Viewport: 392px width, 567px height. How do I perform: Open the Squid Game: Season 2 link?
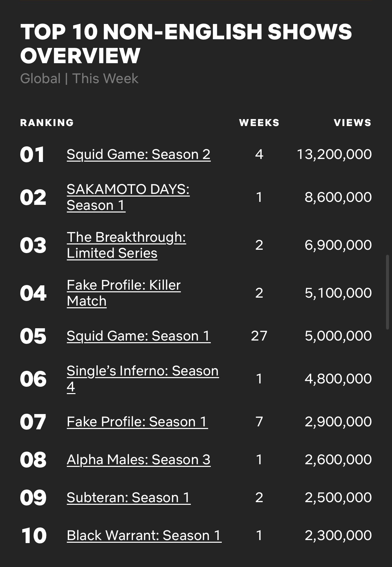[138, 154]
